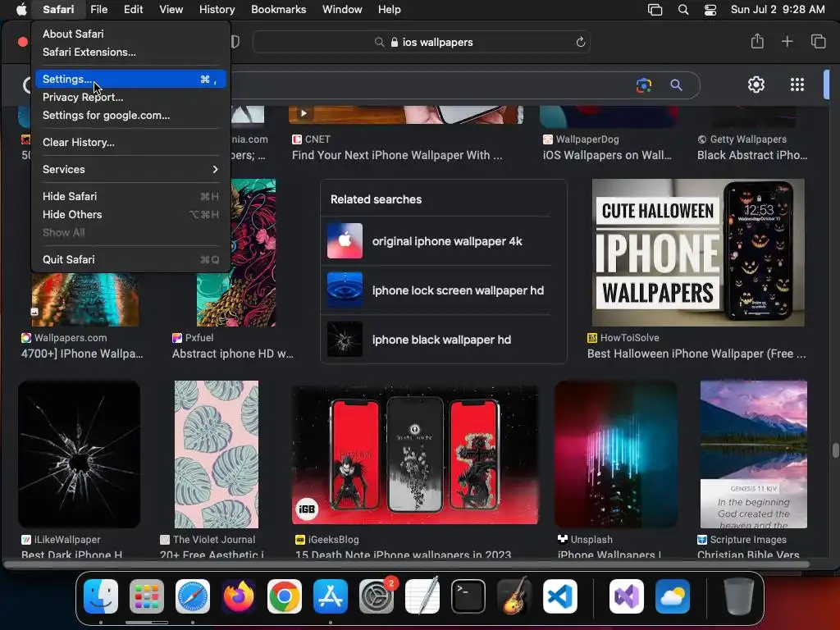Open the pink monstera leaf wallpaper image
This screenshot has width=840, height=630.
217,454
